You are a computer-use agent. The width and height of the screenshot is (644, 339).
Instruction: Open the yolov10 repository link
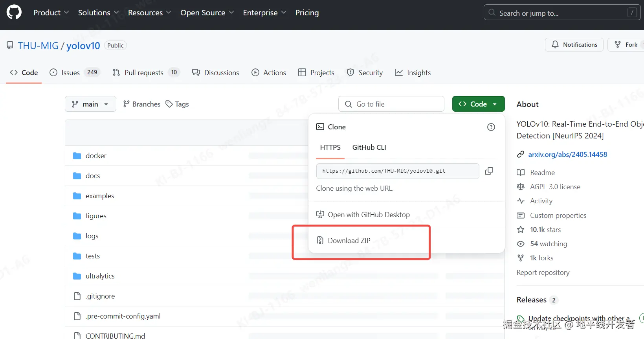tap(83, 46)
